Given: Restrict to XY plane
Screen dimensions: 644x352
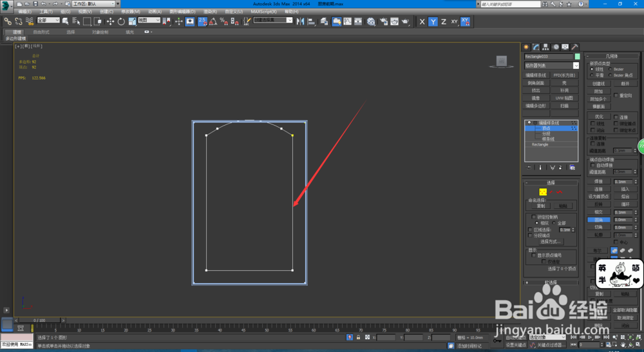Looking at the screenshot, I should tap(454, 22).
